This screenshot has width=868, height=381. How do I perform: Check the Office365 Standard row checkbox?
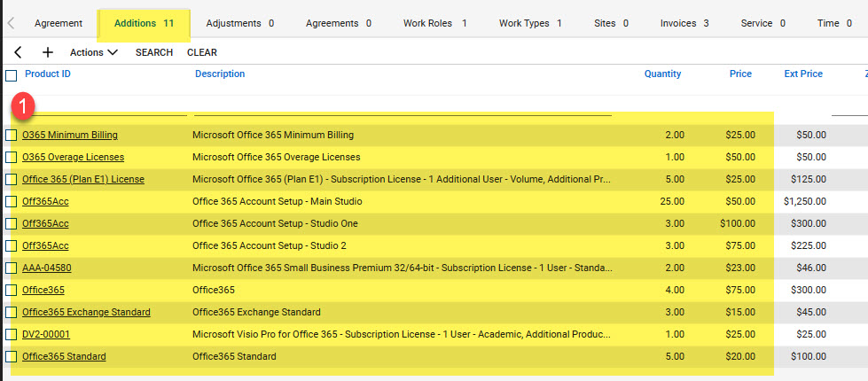tap(11, 356)
